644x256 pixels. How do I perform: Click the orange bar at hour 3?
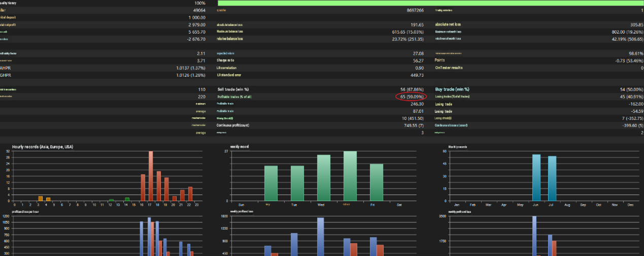40,198
